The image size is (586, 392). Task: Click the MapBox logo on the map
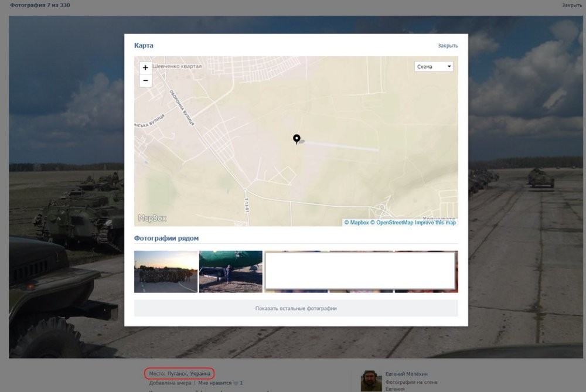click(x=152, y=218)
